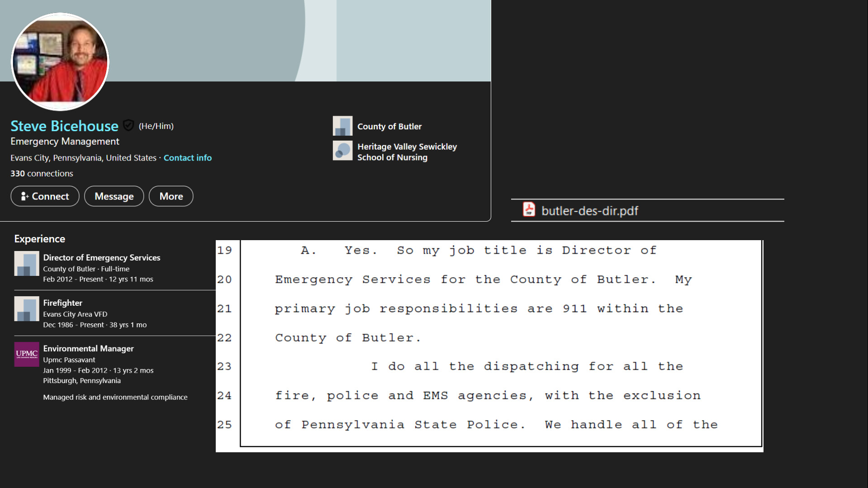Open the Contact info link
The image size is (868, 488).
pos(187,158)
